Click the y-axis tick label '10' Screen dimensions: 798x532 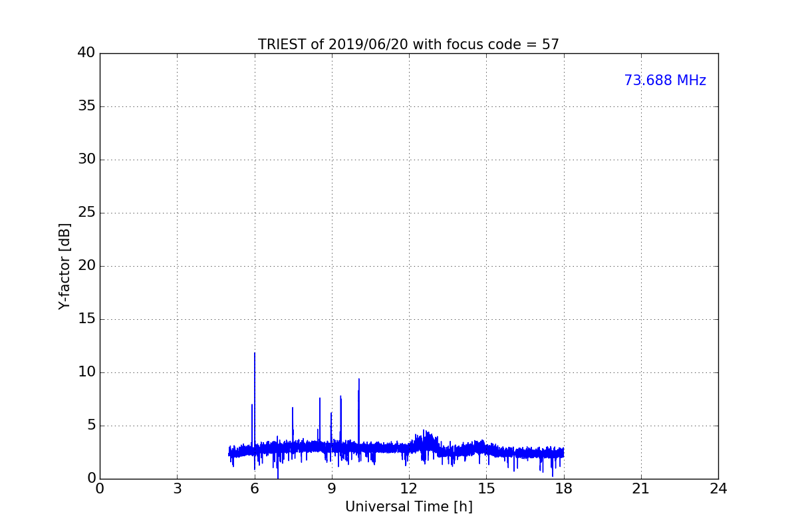86,372
